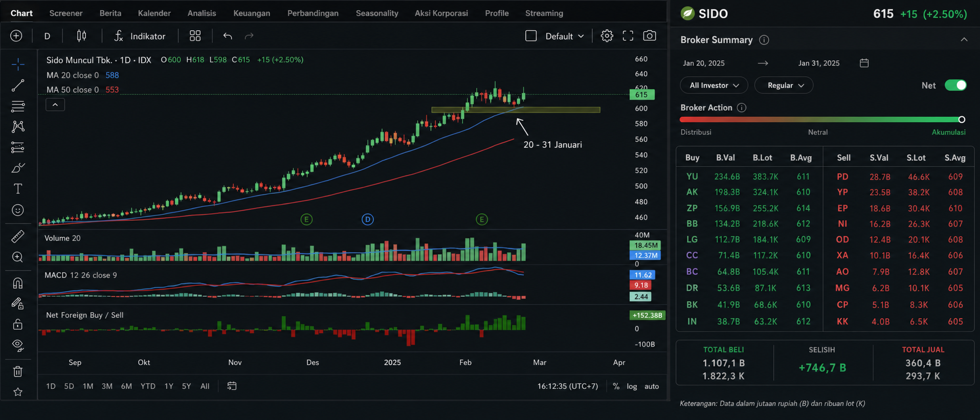Switch to the Berita tab
This screenshot has width=980, height=420.
[110, 13]
